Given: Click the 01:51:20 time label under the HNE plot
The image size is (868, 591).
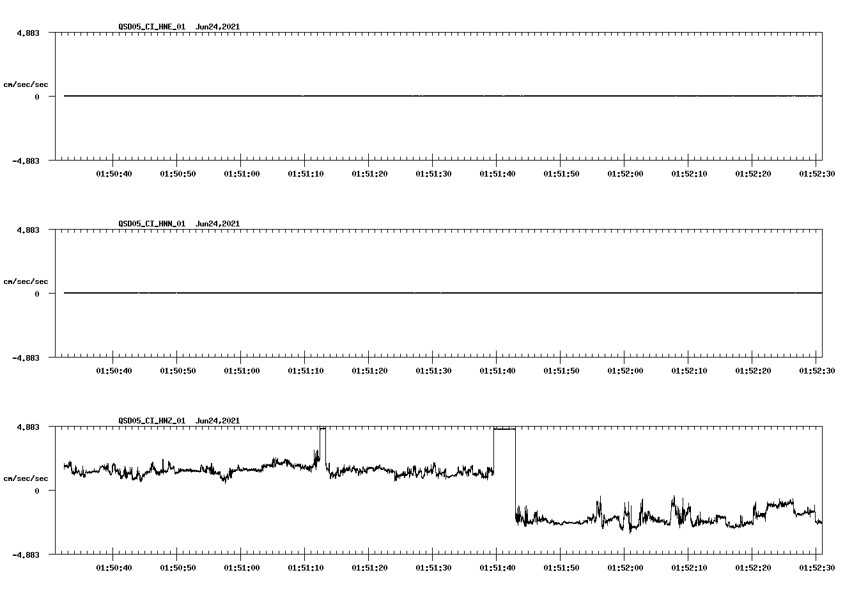Looking at the screenshot, I should click(x=369, y=173).
